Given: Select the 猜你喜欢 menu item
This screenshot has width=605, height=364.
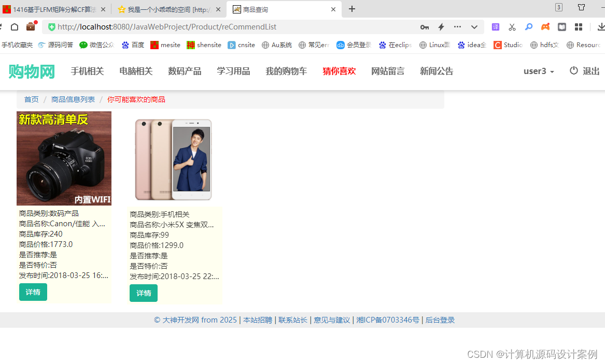Looking at the screenshot, I should [x=339, y=71].
